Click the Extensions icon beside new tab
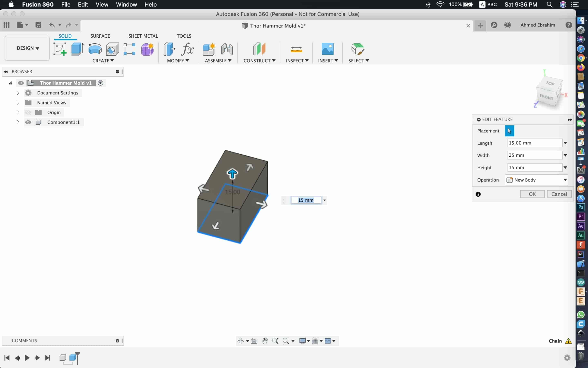Viewport: 588px width, 368px height. pos(494,25)
